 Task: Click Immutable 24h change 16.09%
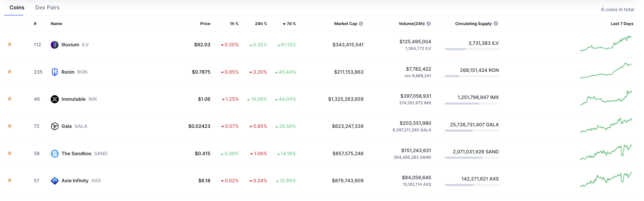[x=257, y=99]
